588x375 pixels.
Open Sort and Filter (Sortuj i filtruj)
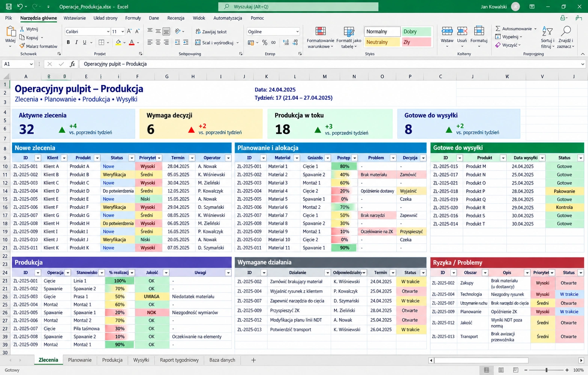(548, 37)
